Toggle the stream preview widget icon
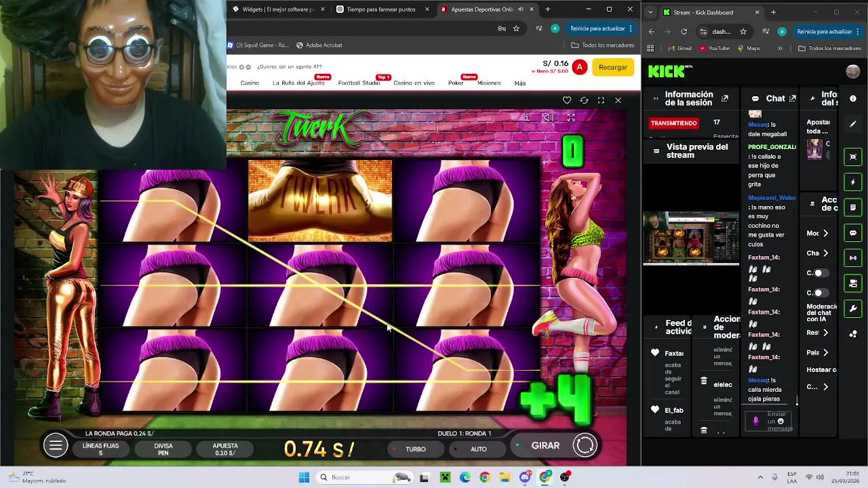Viewport: 868px width, 488px height. [853, 157]
